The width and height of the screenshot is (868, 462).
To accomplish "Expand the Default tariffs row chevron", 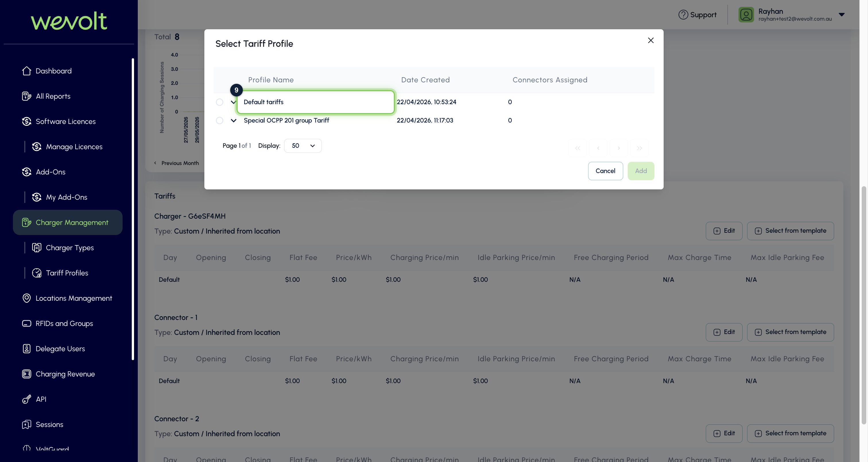I will tap(234, 102).
